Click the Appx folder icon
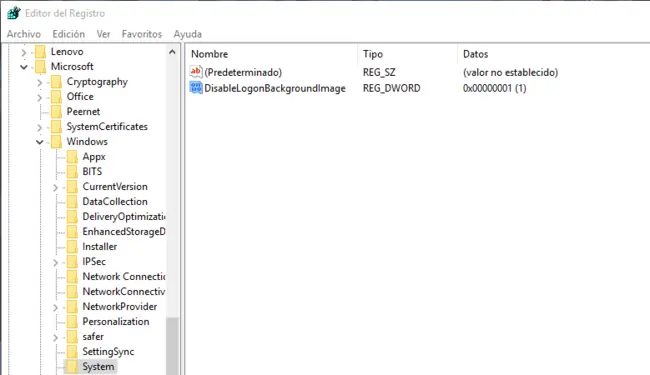650x375 pixels. [72, 157]
